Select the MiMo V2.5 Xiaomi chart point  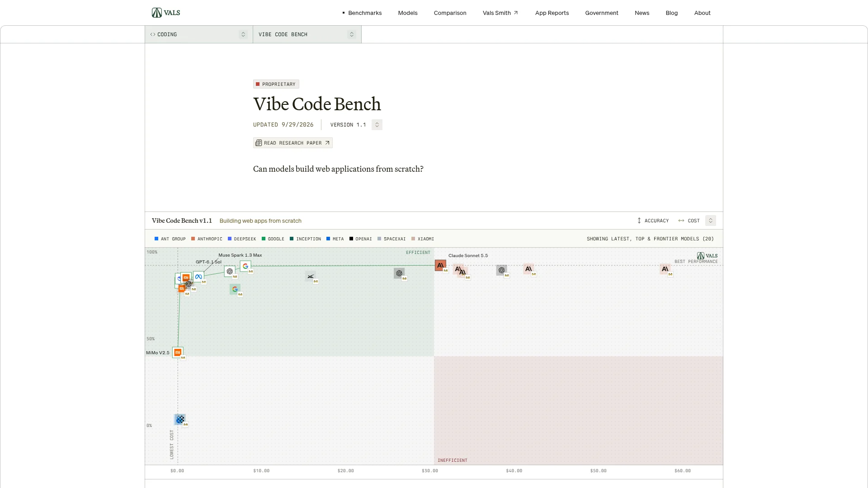coord(178,352)
